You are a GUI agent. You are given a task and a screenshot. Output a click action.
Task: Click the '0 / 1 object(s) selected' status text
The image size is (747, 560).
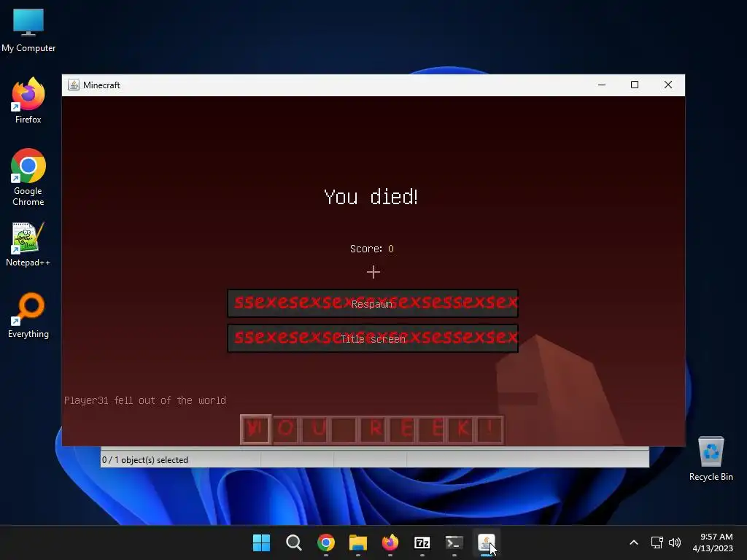point(145,460)
